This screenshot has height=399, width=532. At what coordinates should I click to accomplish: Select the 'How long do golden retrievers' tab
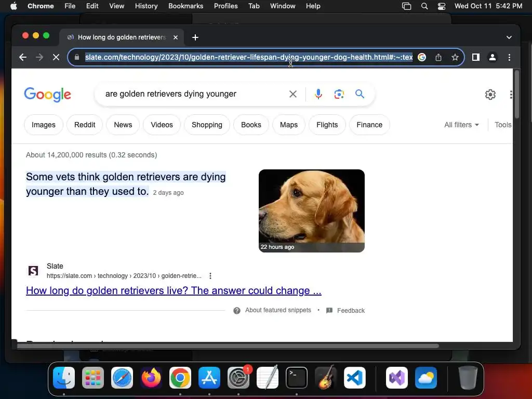pyautogui.click(x=122, y=37)
